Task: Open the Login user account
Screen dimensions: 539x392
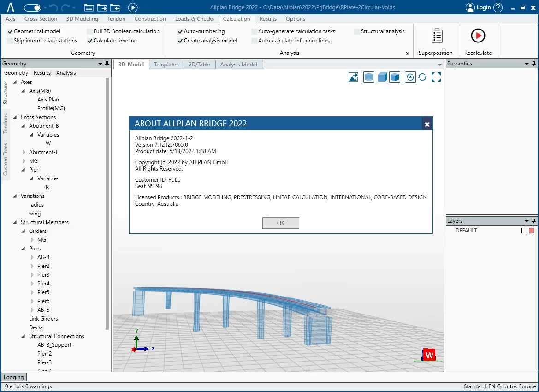Action: pyautogui.click(x=478, y=7)
